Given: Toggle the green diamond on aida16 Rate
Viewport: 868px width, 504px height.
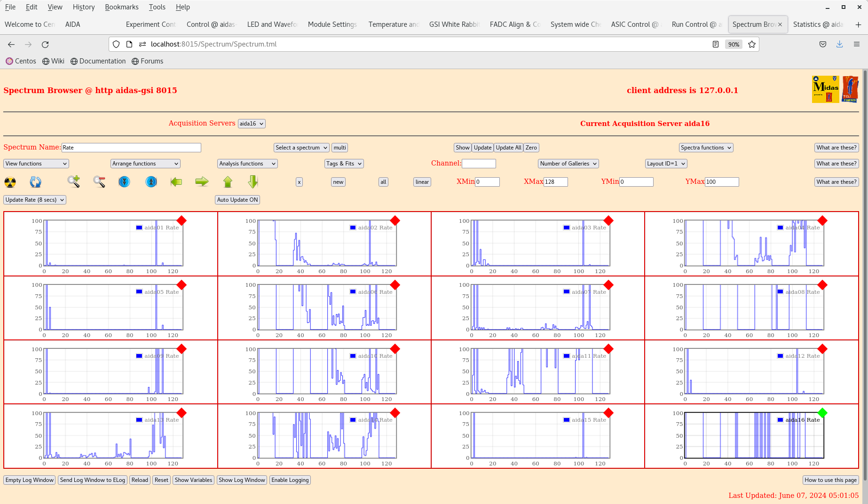Looking at the screenshot, I should click(822, 413).
